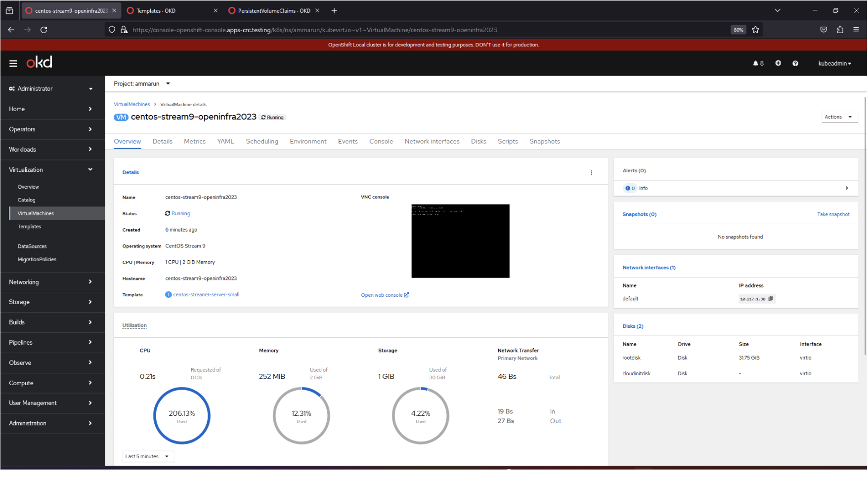Click the browser forward arrow
The width and height of the screenshot is (868, 478).
pyautogui.click(x=28, y=30)
